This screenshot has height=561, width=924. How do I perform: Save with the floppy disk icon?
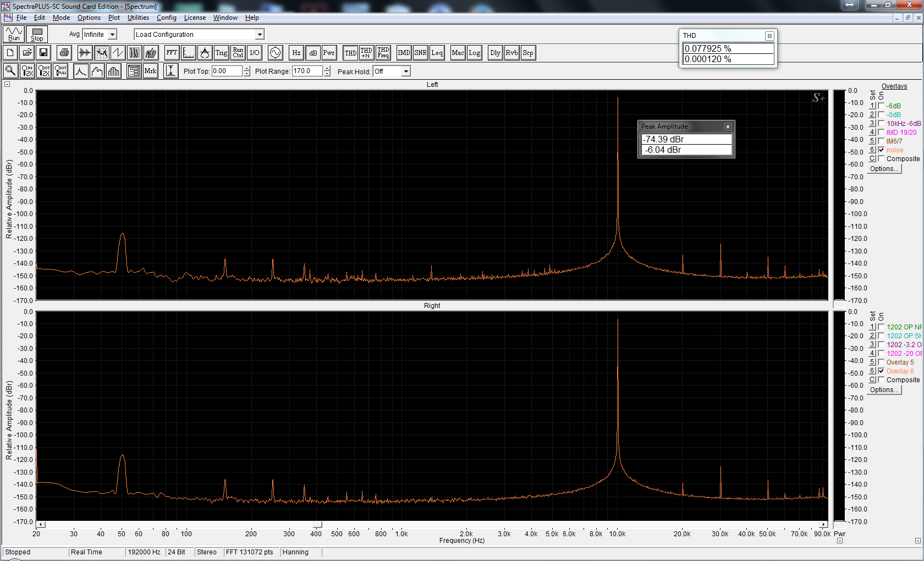click(x=43, y=53)
